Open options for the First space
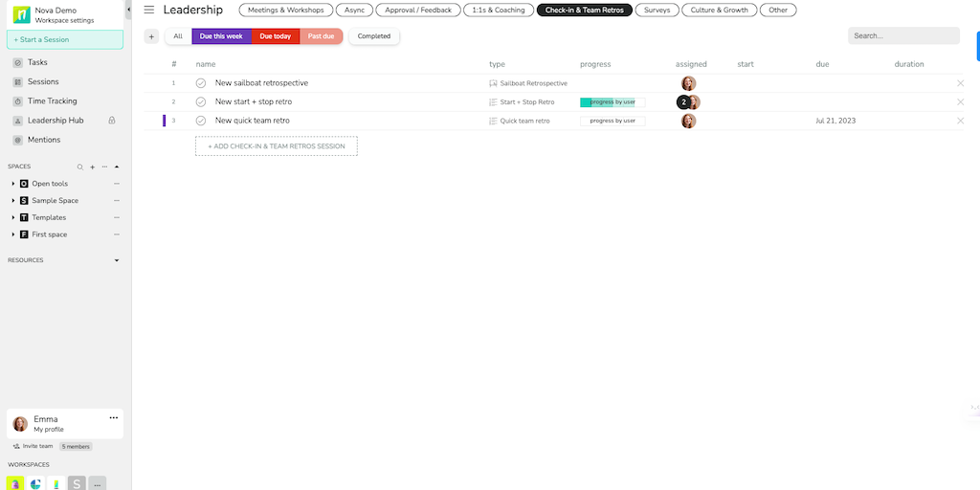 [116, 234]
